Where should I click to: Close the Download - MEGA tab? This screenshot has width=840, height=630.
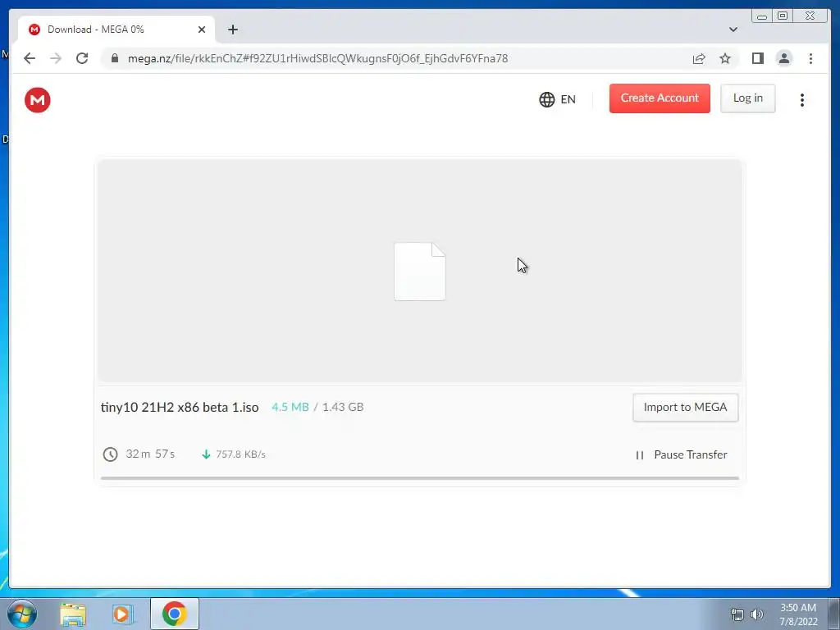[x=202, y=30]
